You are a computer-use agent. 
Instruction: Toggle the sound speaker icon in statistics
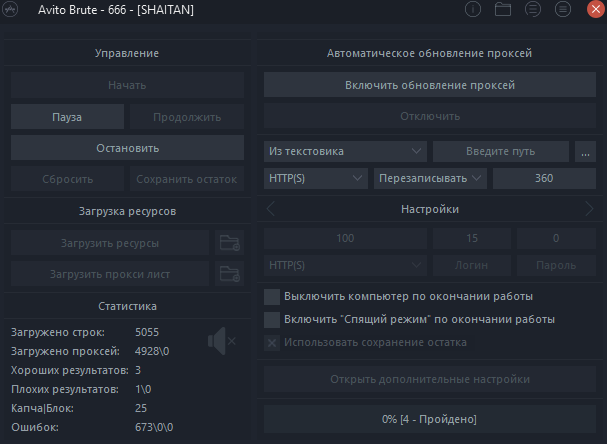(220, 342)
